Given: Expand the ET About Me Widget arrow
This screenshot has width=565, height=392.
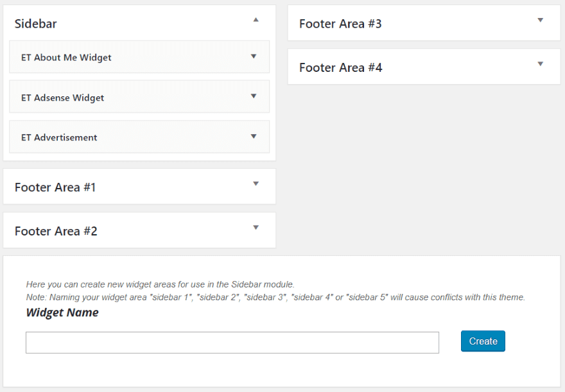Looking at the screenshot, I should tap(254, 56).
